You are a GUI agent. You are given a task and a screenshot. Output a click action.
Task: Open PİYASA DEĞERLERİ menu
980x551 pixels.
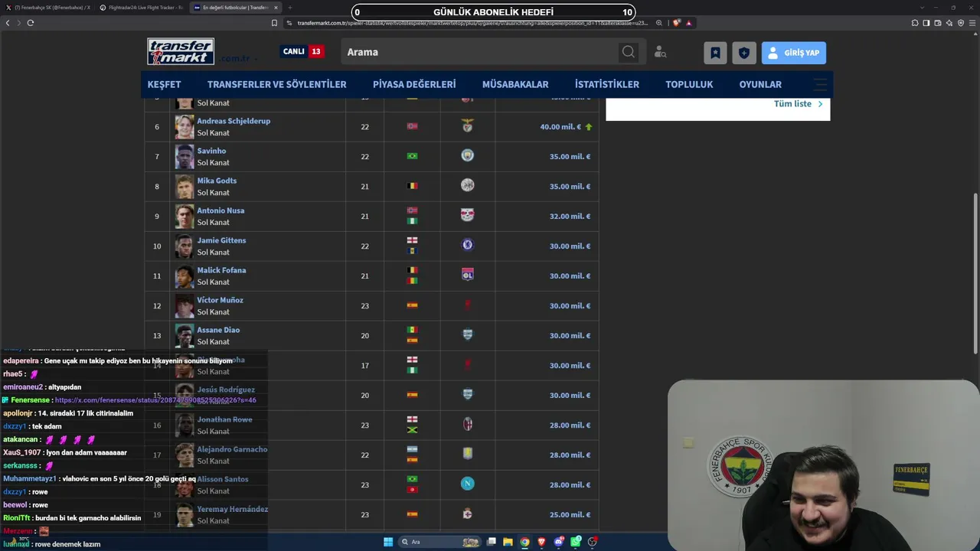pos(414,84)
